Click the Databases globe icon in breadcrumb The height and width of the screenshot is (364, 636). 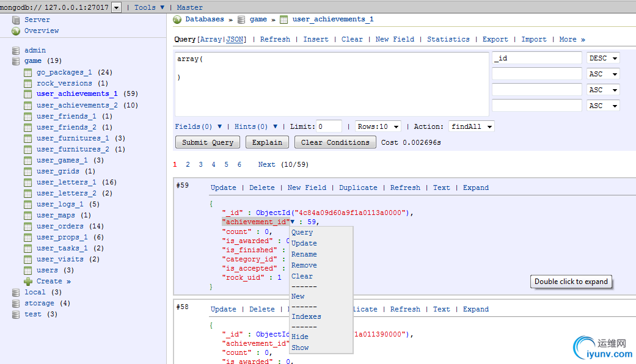(x=177, y=20)
